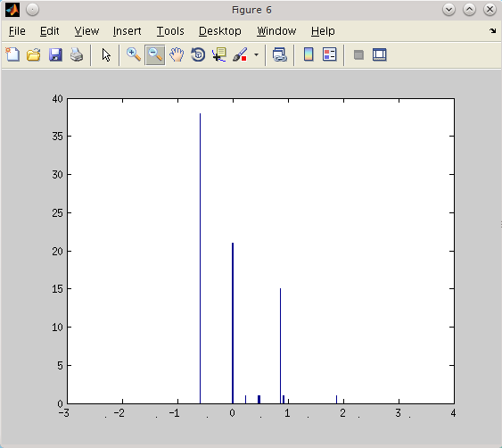Select the Edit Plot arrow tool
Image resolution: width=502 pixels, height=448 pixels.
click(x=106, y=54)
